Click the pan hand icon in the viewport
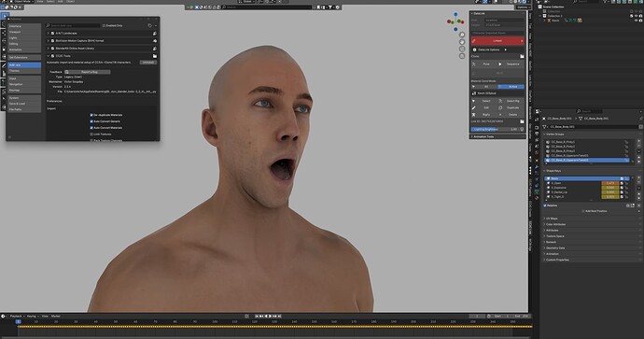The width and height of the screenshot is (644, 339). point(462,42)
